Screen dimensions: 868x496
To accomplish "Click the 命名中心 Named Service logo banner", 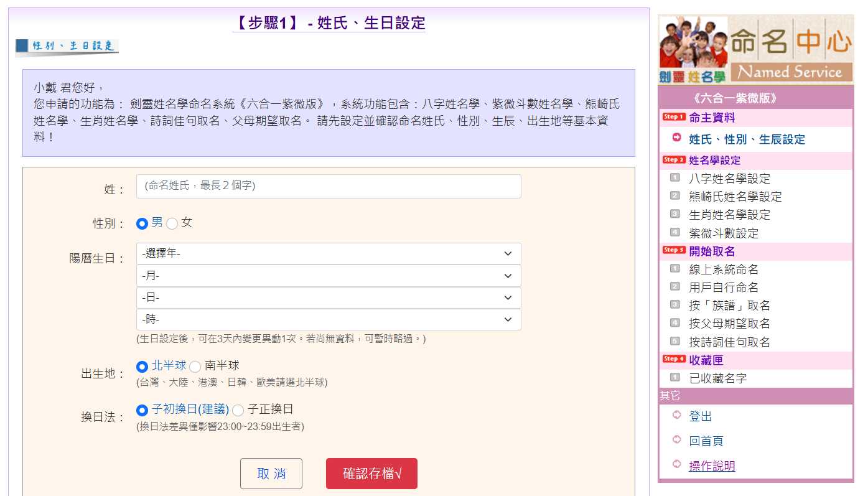I will 756,50.
